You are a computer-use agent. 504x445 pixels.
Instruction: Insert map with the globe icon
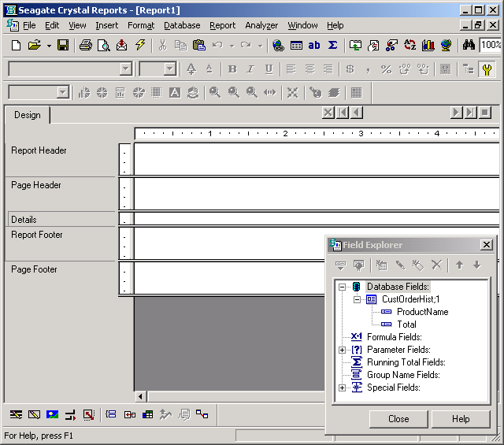pyautogui.click(x=447, y=46)
